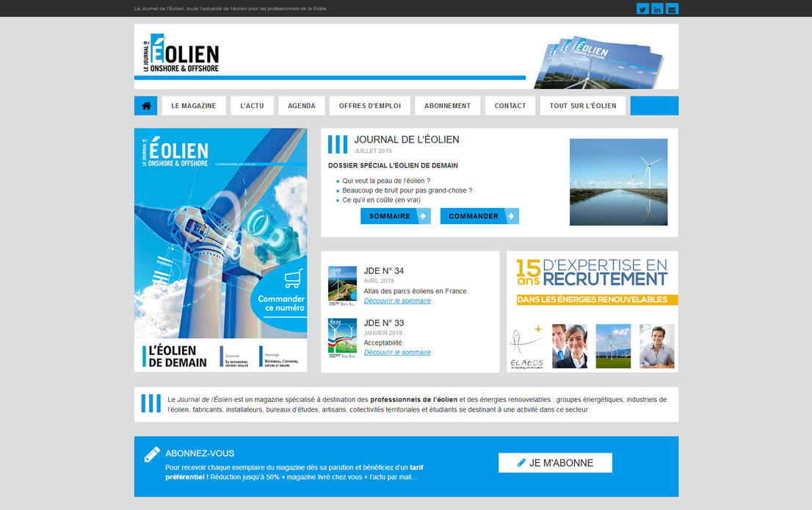Click the JDE N° 33 title

(384, 323)
